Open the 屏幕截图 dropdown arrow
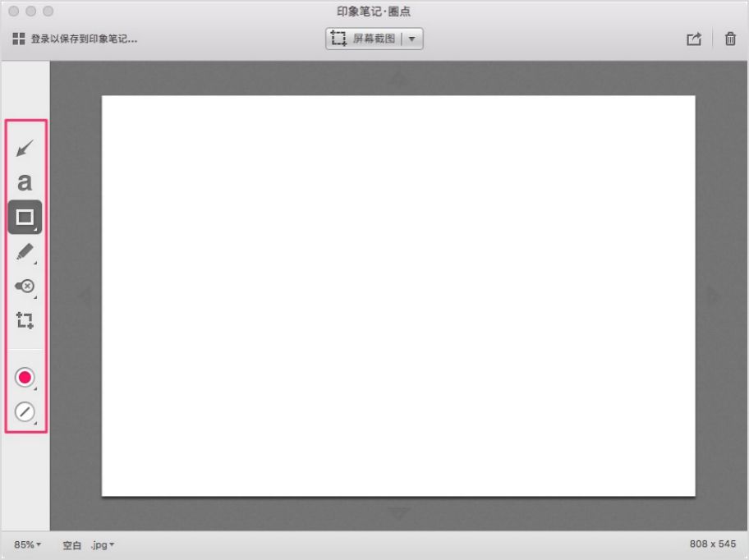This screenshot has width=749, height=560. [412, 39]
